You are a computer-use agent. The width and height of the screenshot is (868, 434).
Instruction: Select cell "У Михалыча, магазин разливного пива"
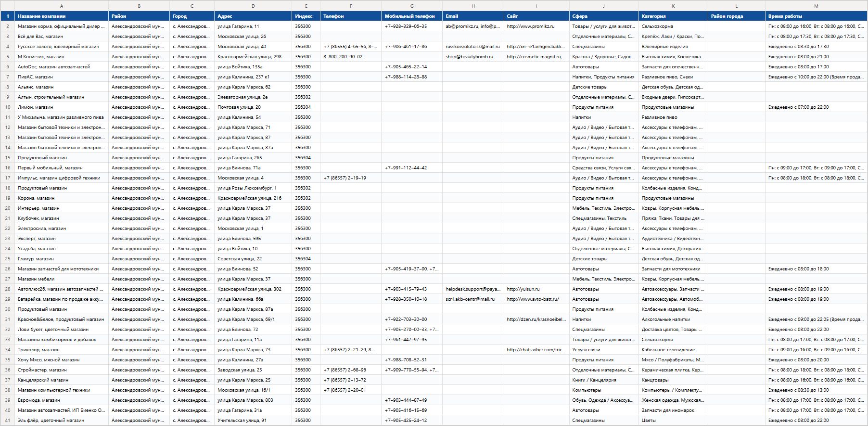click(x=62, y=117)
